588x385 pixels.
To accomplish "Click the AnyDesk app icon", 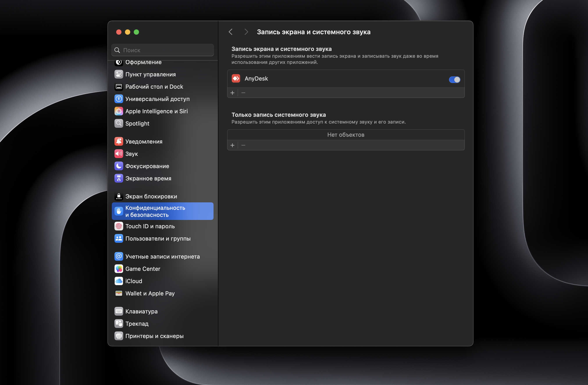I will tap(236, 78).
